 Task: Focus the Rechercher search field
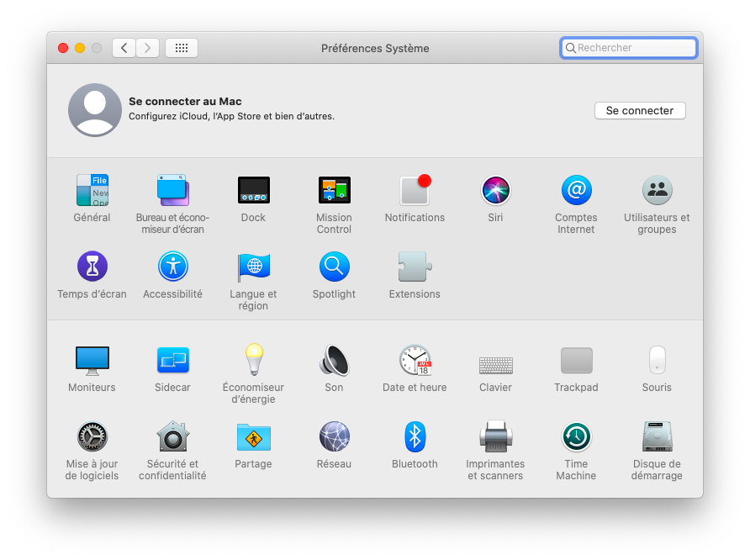[x=629, y=48]
